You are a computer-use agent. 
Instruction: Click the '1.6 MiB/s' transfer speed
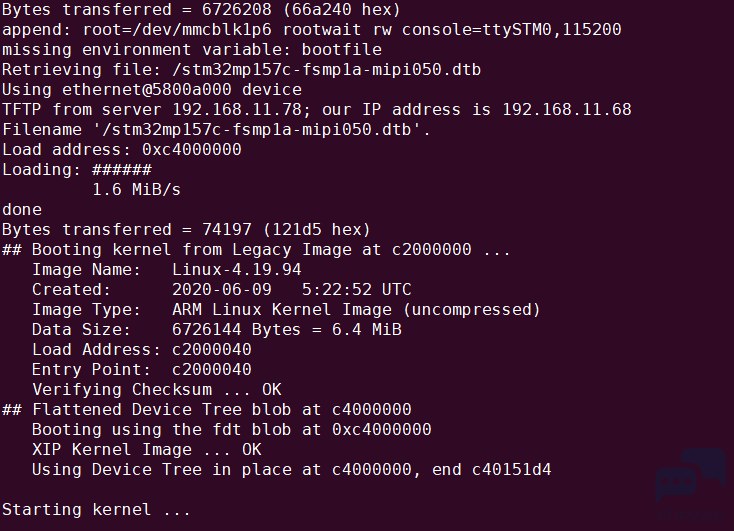click(136, 190)
